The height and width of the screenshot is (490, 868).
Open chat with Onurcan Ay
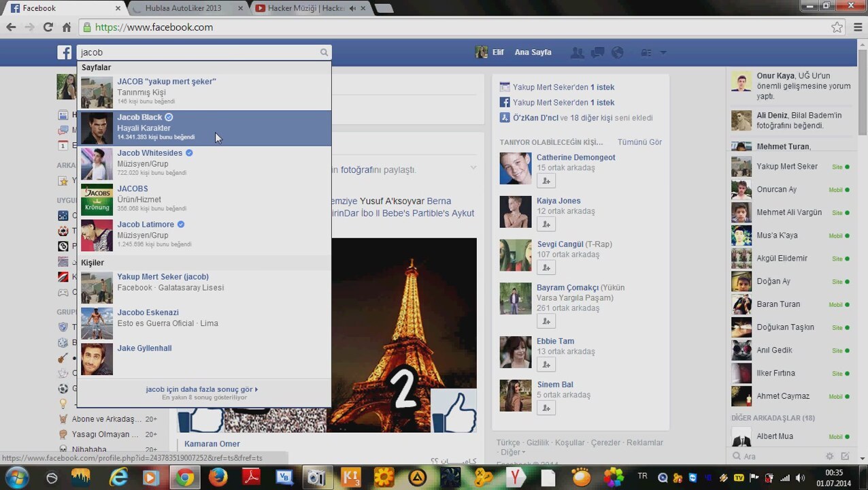click(x=790, y=189)
